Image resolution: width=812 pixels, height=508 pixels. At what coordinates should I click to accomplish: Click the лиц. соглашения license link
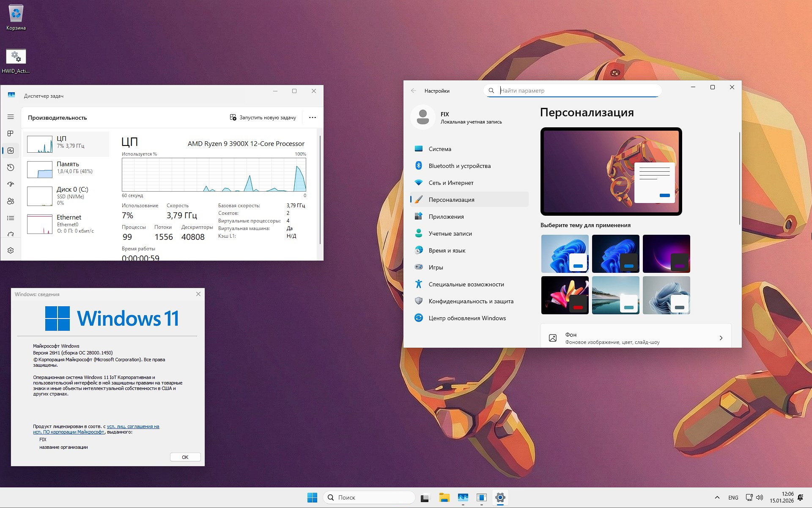click(x=133, y=426)
